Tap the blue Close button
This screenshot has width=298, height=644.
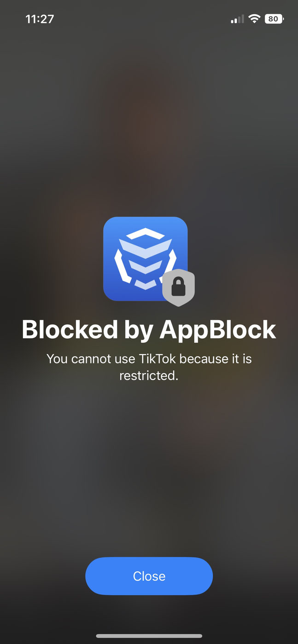(x=149, y=576)
